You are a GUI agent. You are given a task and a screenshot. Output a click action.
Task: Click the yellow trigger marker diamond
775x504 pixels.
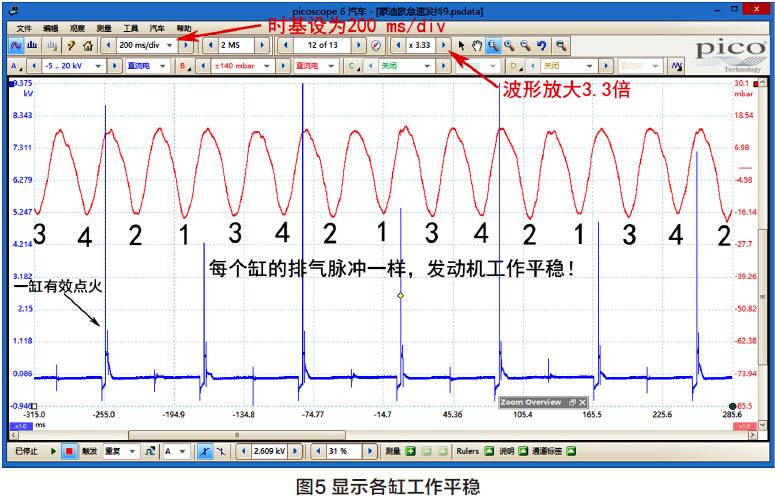pos(400,295)
